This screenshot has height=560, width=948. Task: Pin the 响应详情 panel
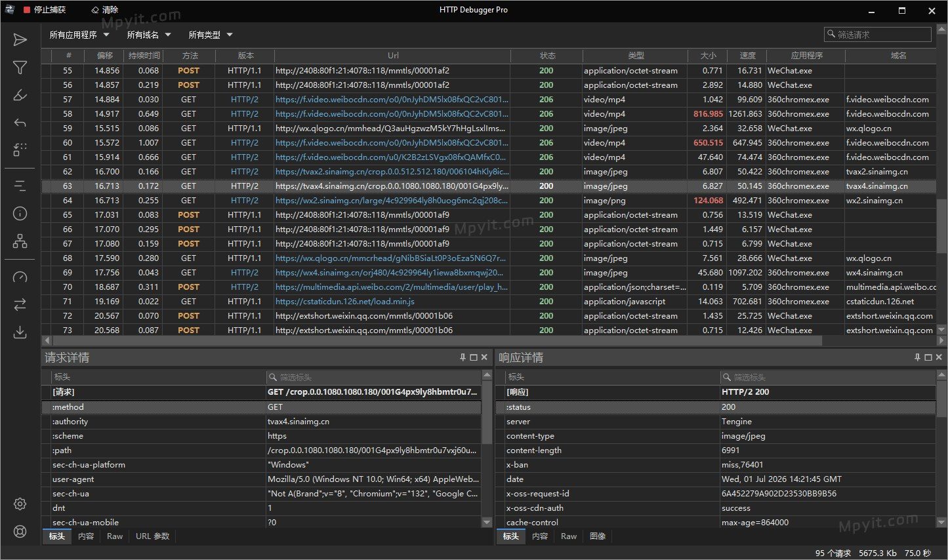point(917,357)
